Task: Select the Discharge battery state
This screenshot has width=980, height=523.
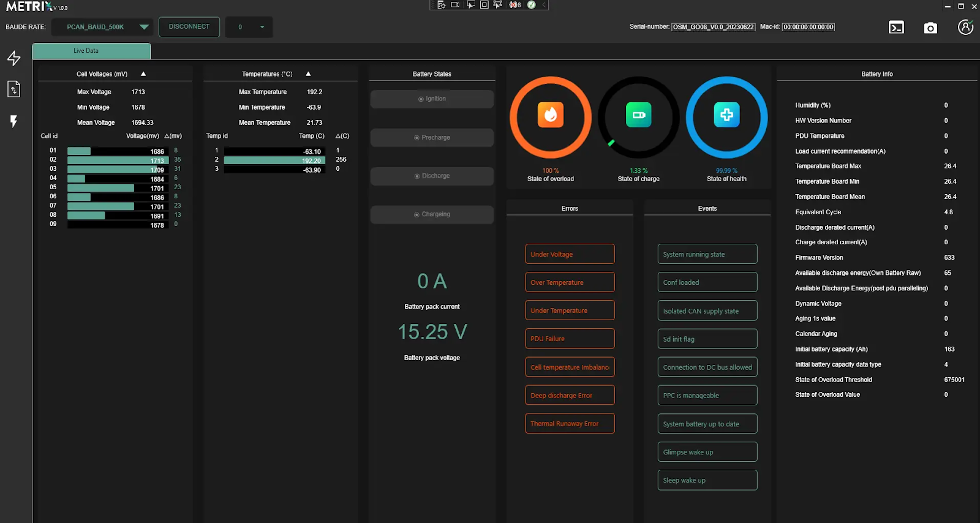Action: pos(432,176)
